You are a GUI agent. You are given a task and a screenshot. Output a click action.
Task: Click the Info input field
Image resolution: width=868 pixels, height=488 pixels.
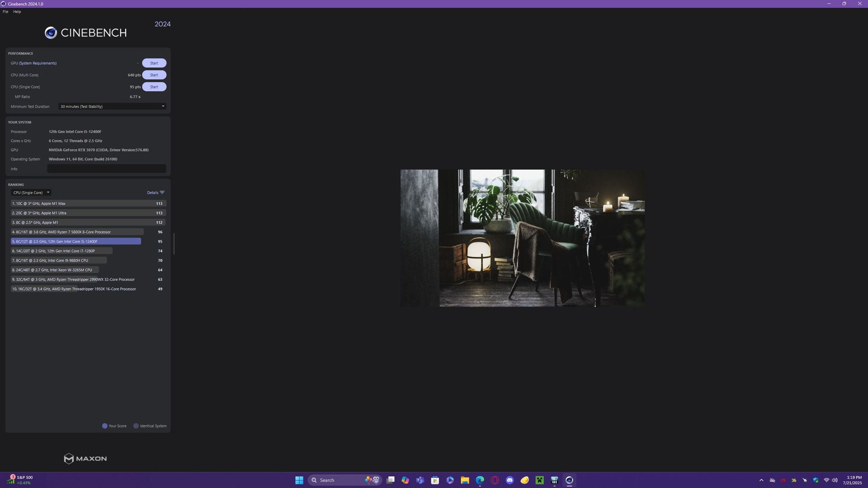[x=107, y=169]
